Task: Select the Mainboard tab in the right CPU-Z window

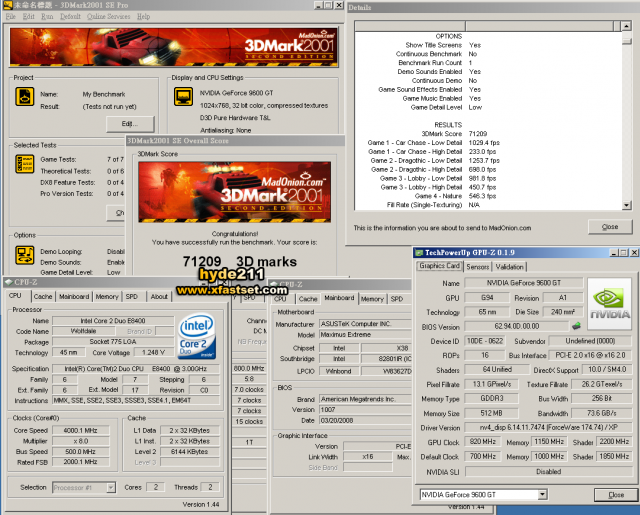Action: click(x=339, y=298)
